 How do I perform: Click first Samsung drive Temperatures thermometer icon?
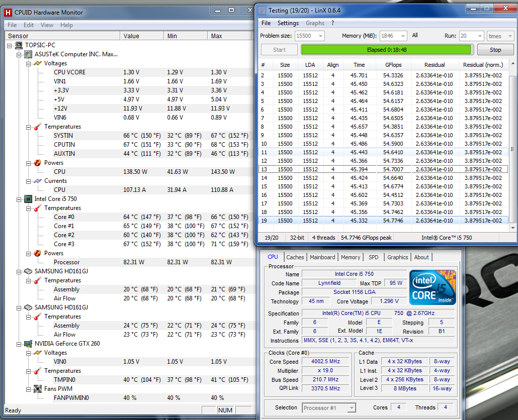(38, 280)
